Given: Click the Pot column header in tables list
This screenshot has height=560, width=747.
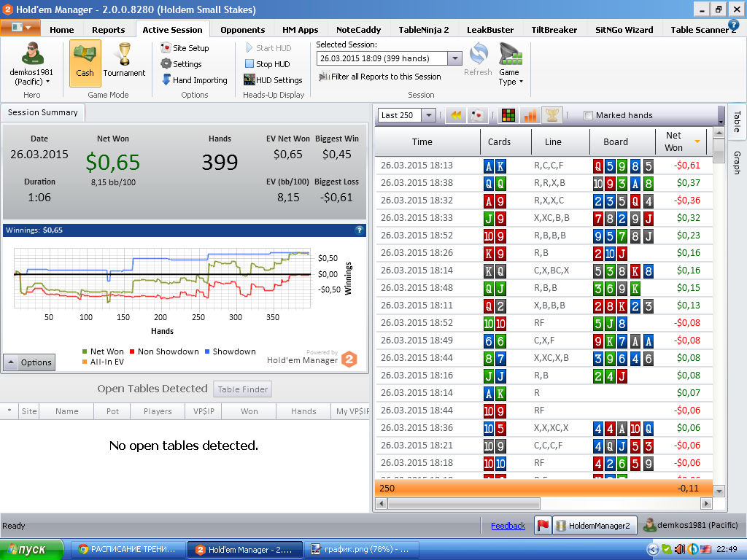Looking at the screenshot, I should 112,411.
